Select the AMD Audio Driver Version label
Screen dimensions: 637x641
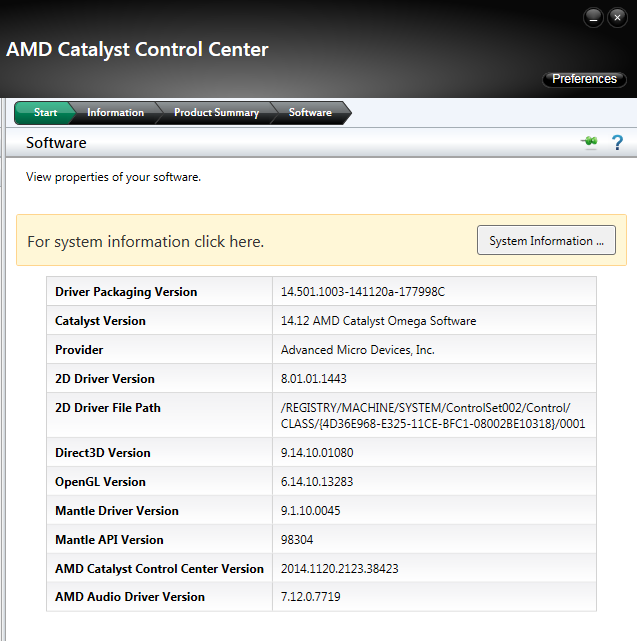pos(130,597)
